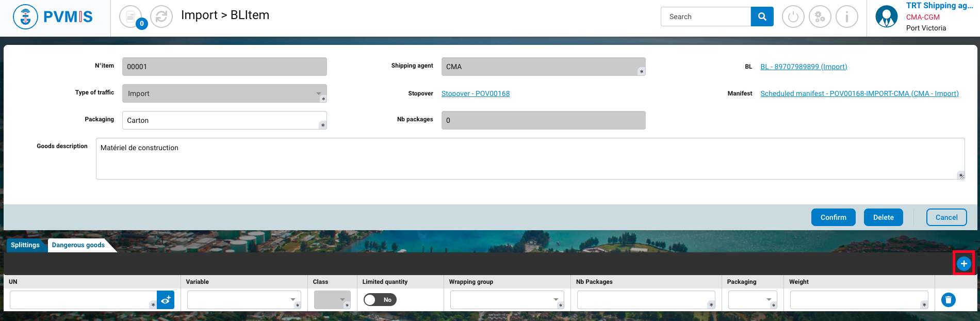This screenshot has height=321, width=980.
Task: Click the magnifier search button
Action: tap(762, 17)
